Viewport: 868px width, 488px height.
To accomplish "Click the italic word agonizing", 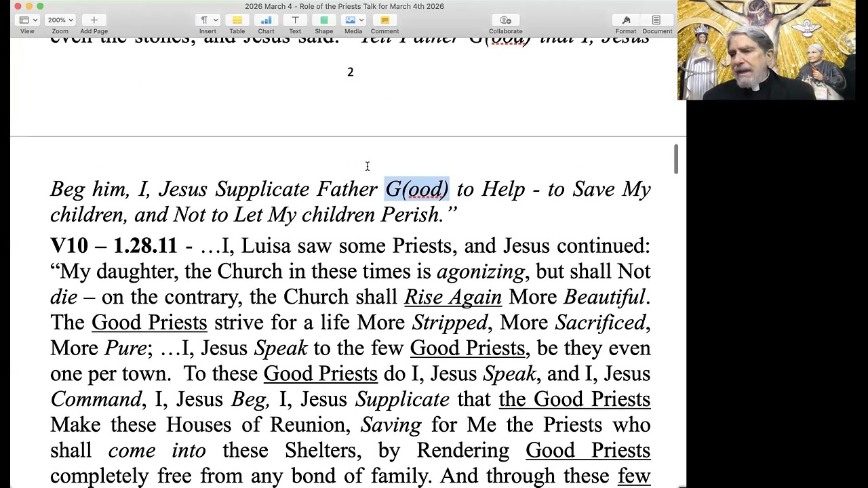I will pyautogui.click(x=481, y=272).
